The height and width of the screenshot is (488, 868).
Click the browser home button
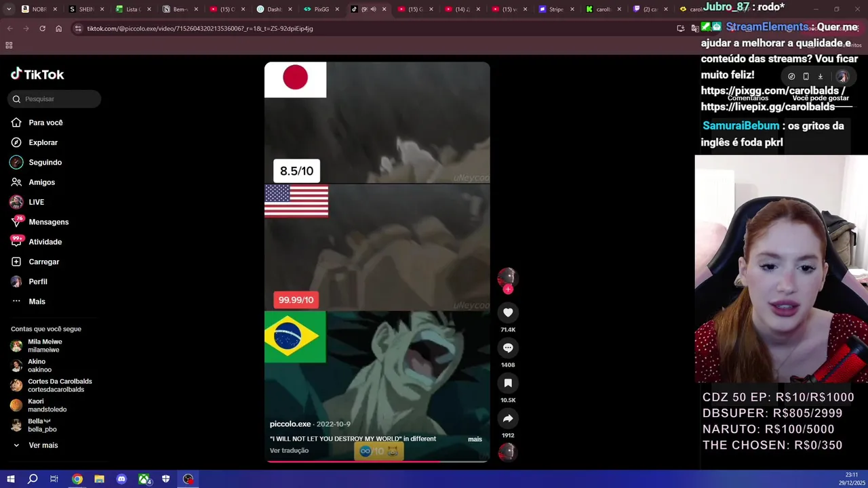pos(58,28)
